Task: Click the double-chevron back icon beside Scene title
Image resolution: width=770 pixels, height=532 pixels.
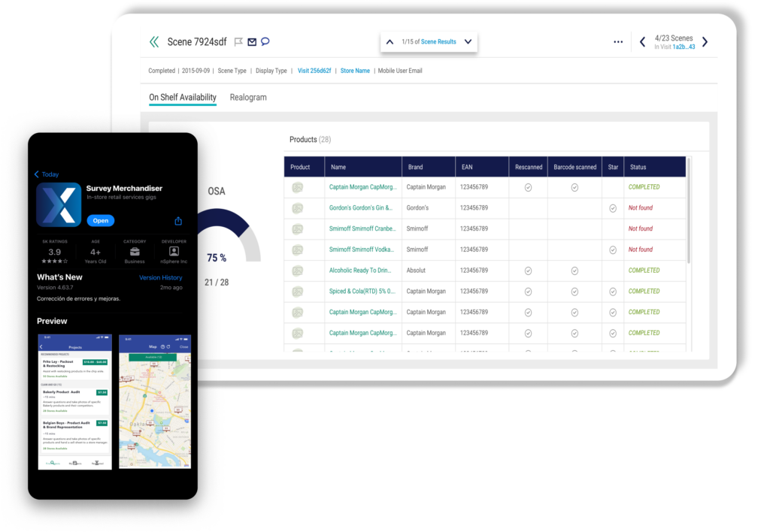Action: (154, 42)
